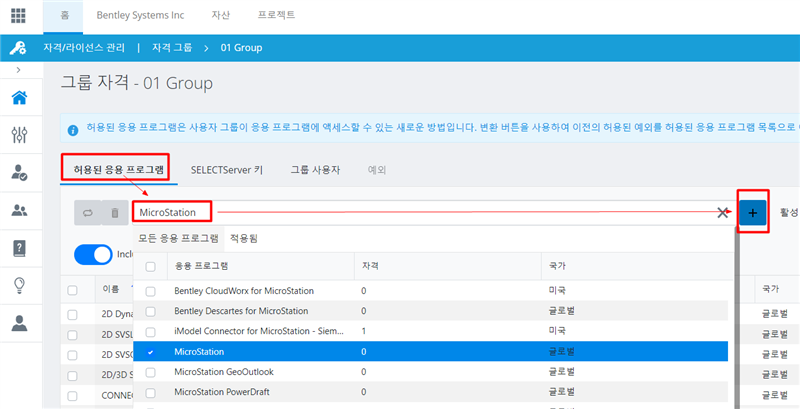Sort by 국가 column header in dropdown
This screenshot has height=409, width=800.
point(557,266)
